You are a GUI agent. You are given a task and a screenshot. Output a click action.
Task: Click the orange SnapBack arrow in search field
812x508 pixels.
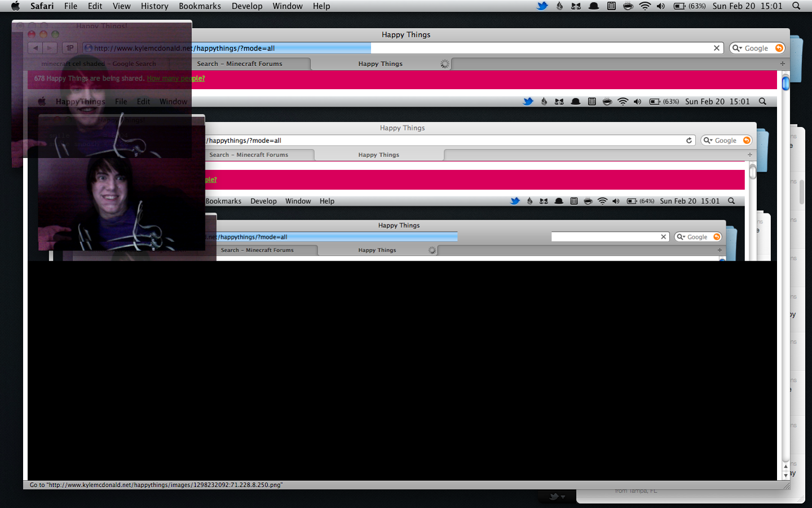click(779, 48)
